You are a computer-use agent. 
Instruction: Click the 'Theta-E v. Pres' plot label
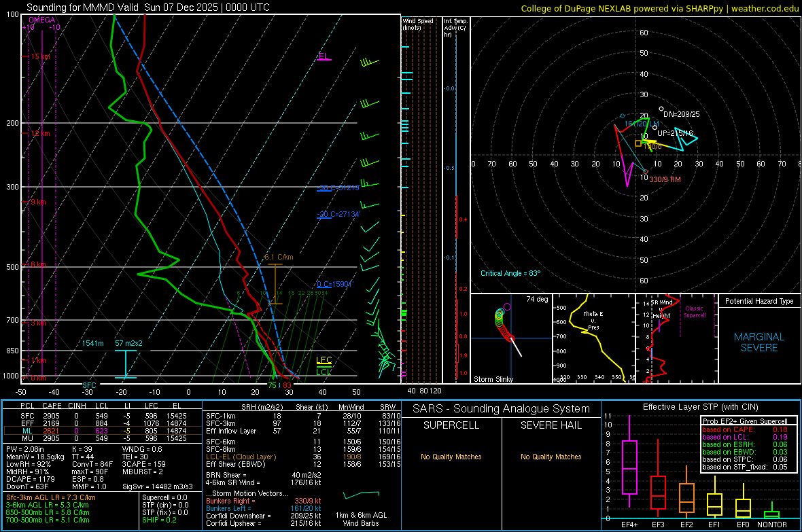click(593, 320)
